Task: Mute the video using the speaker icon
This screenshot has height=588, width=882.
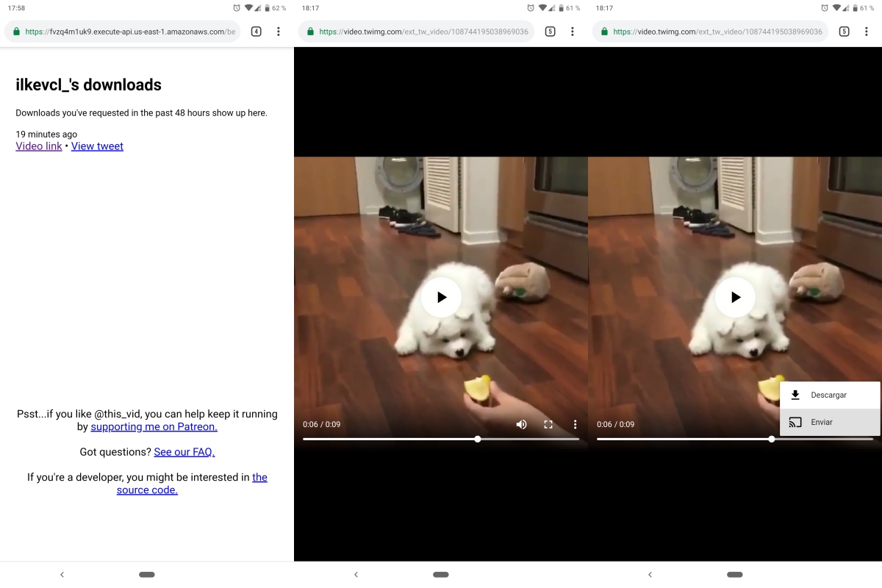Action: [x=521, y=424]
